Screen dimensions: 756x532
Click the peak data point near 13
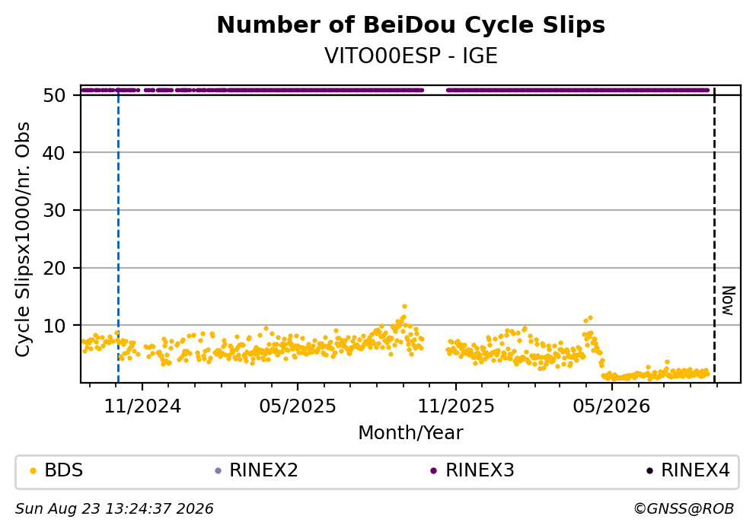pyautogui.click(x=404, y=307)
